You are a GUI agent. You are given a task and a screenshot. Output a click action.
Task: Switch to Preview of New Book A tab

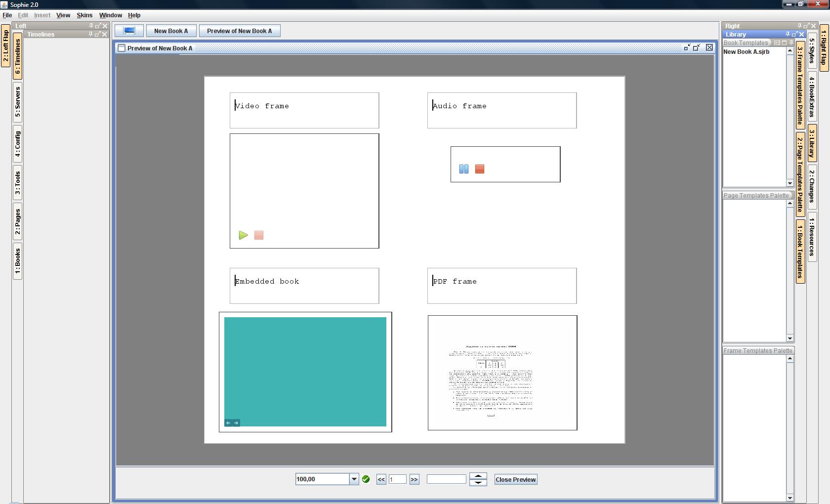click(x=240, y=31)
